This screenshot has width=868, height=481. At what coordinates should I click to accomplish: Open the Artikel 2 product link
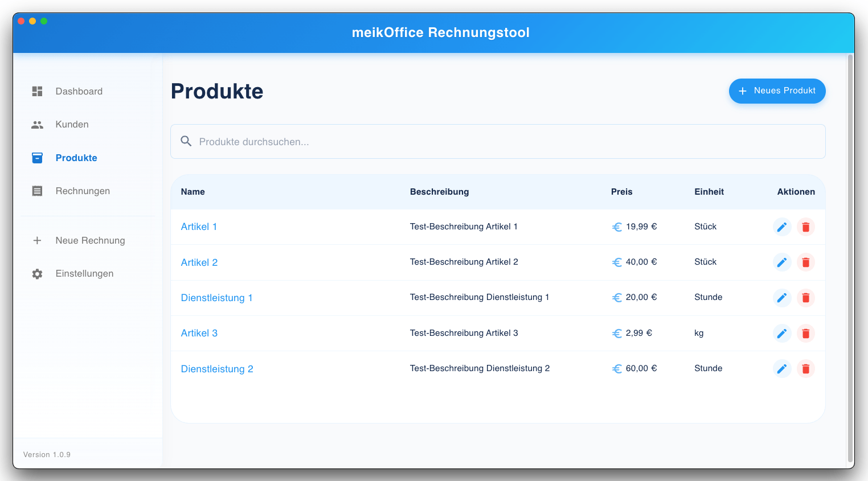[199, 262]
